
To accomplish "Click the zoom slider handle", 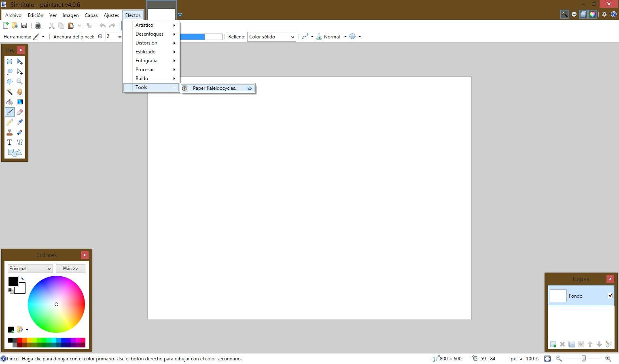I will (584, 358).
